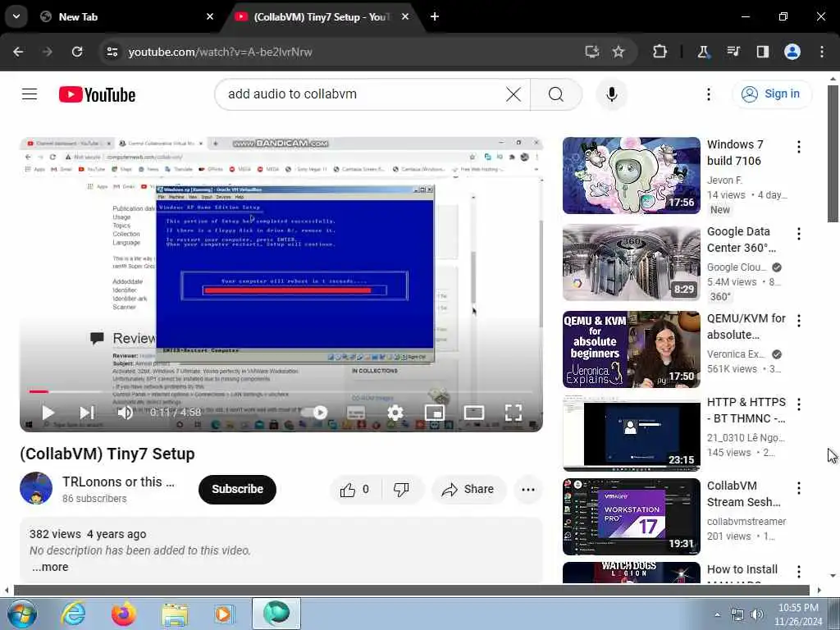Enable miniplayer mode
Viewport: 840px width, 630px height.
[x=435, y=413]
